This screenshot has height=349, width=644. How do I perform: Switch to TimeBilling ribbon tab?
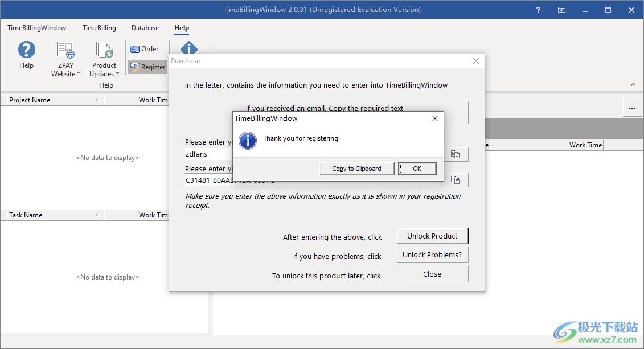(100, 28)
